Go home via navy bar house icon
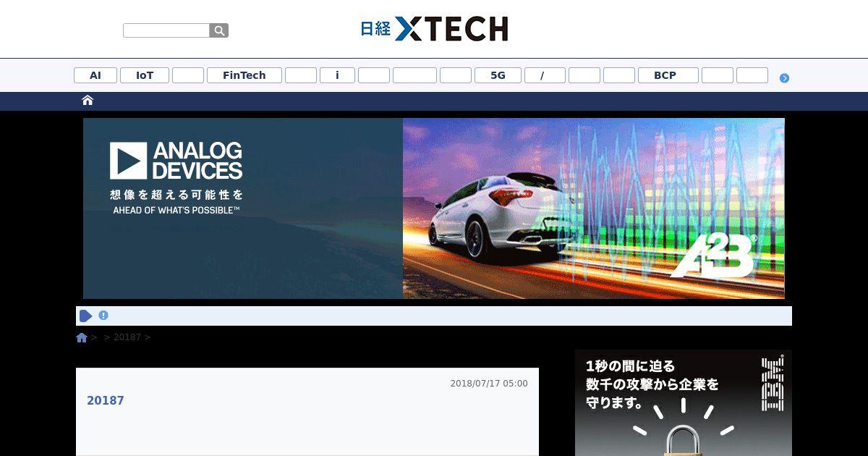The width and height of the screenshot is (868, 456). 88,101
